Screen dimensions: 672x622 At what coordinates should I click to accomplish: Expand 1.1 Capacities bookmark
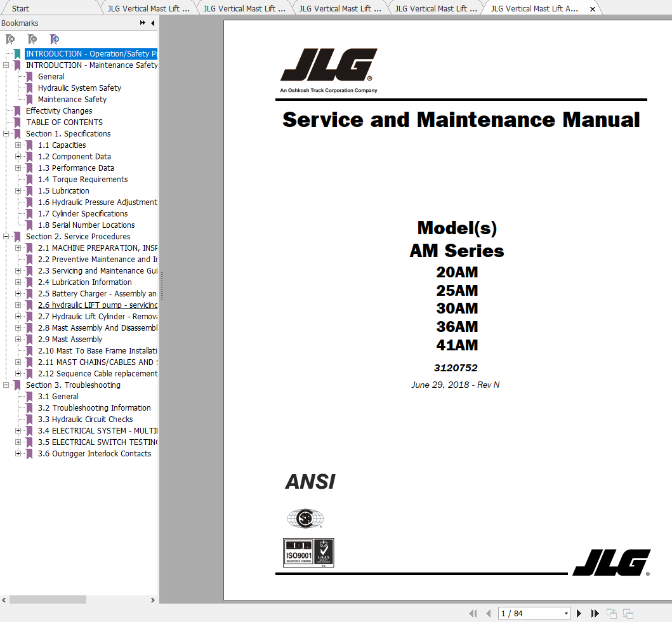[x=18, y=145]
